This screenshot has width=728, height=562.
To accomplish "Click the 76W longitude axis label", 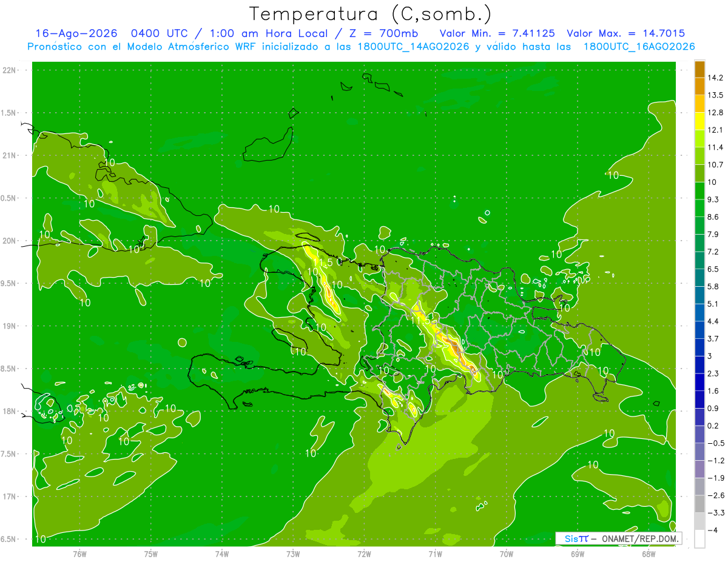I will click(79, 554).
